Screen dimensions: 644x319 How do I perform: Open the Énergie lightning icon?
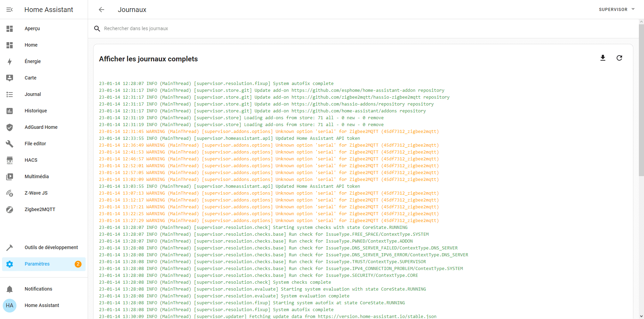[10, 62]
